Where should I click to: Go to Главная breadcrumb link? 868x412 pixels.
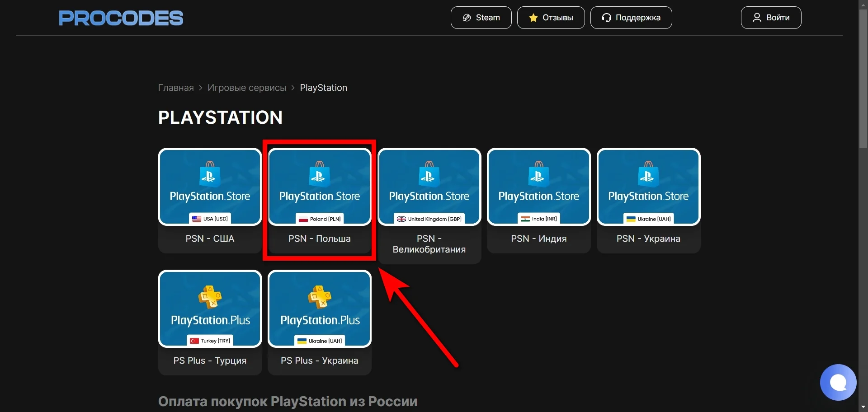click(176, 88)
